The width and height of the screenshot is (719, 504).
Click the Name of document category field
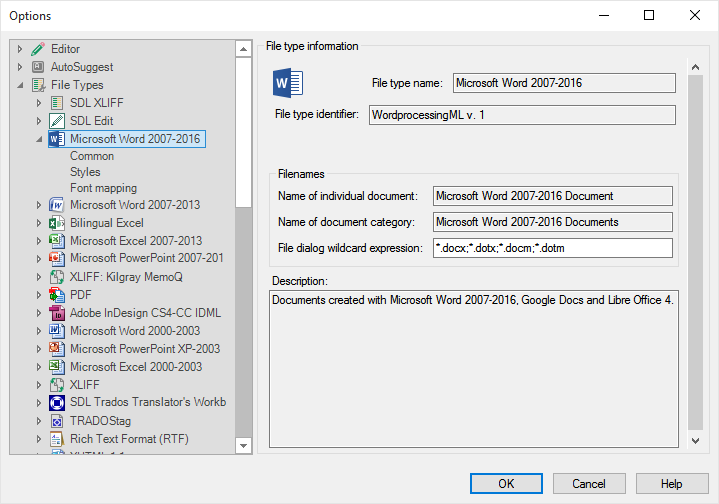coord(553,222)
